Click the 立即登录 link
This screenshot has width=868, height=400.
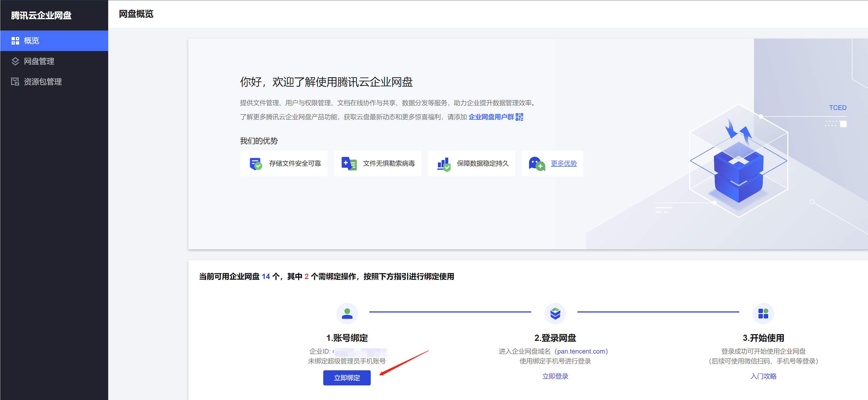555,376
